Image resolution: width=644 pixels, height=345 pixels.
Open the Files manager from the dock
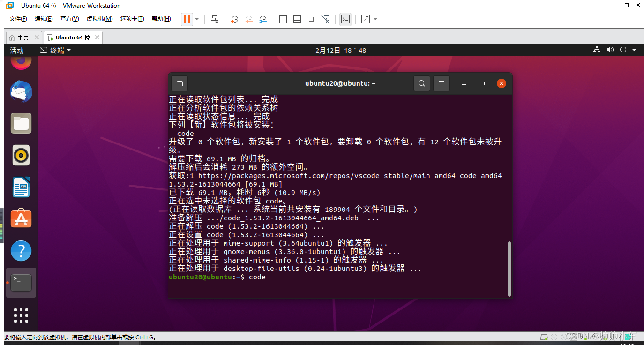[x=21, y=123]
